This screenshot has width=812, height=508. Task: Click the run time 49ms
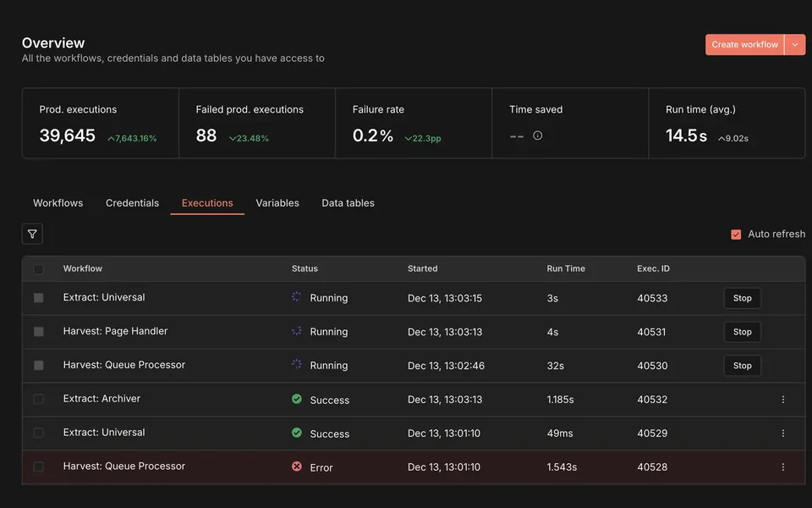tap(560, 433)
